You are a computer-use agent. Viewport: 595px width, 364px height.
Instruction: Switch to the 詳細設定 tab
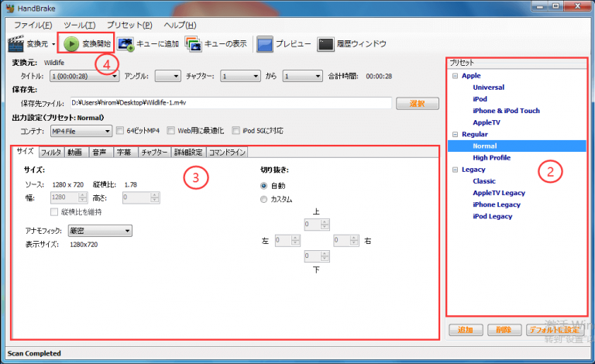point(188,153)
